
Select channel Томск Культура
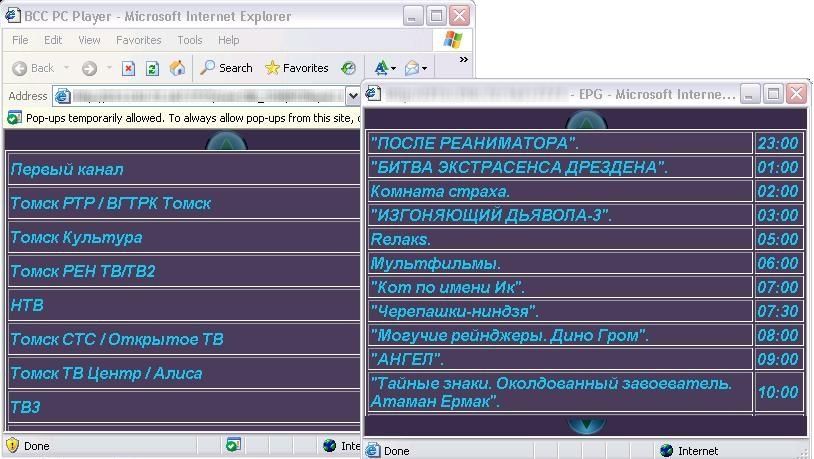coord(184,237)
